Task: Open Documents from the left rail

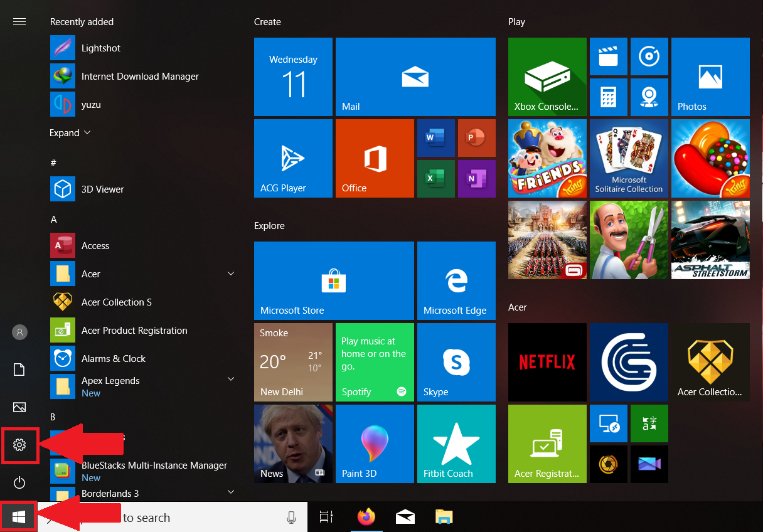Action: pyautogui.click(x=19, y=370)
